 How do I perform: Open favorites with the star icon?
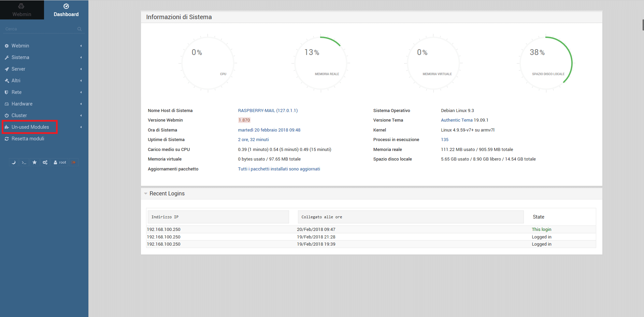click(34, 162)
